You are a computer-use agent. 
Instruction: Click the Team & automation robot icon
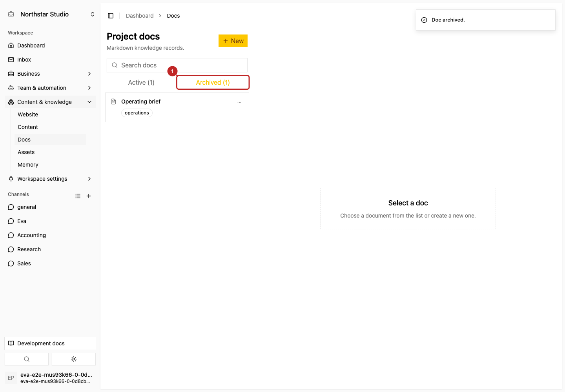[x=11, y=88]
